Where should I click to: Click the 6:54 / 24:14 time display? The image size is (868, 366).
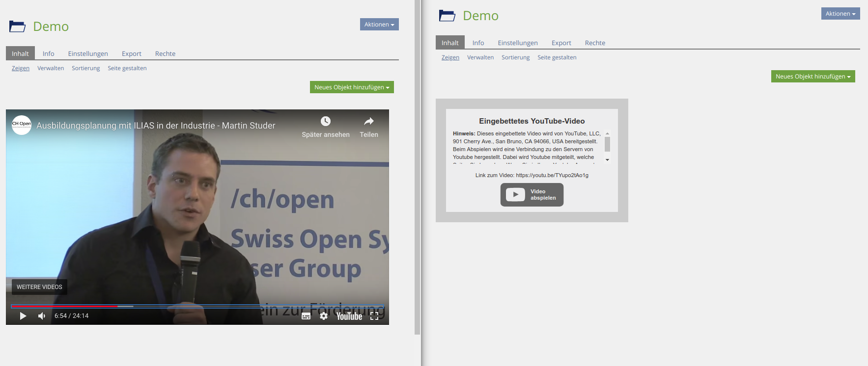tap(72, 316)
